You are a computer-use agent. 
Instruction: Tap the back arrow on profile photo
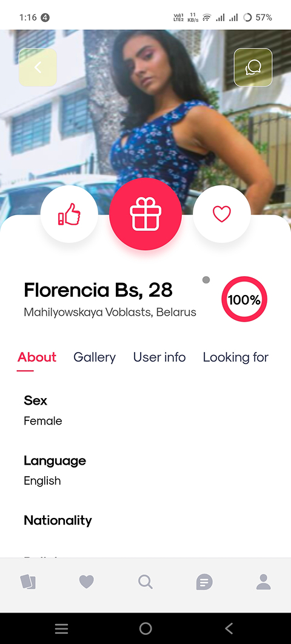pyautogui.click(x=38, y=67)
